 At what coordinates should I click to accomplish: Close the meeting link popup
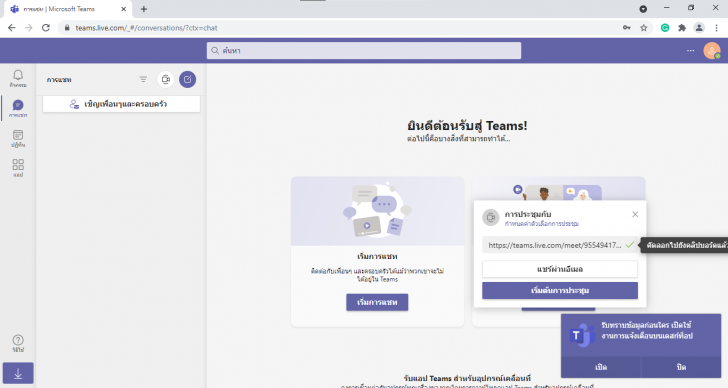point(635,214)
